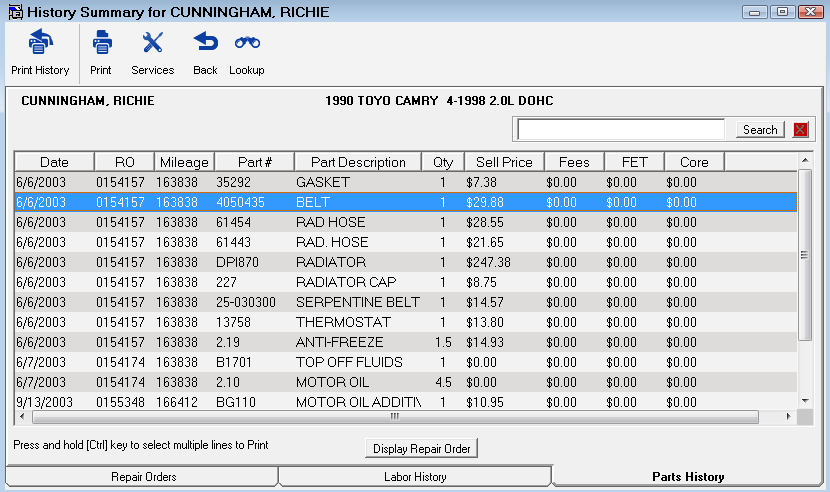Go back with the Back arrow icon
The image size is (830, 492).
205,41
